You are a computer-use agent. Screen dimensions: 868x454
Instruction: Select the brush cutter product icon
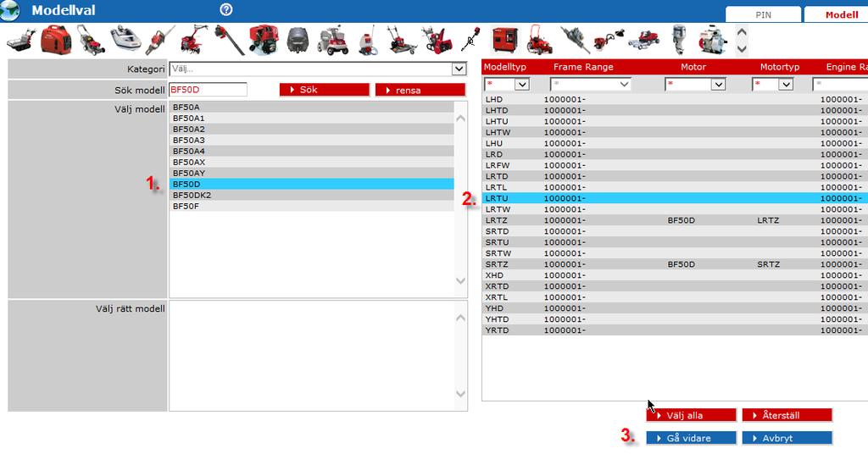609,39
